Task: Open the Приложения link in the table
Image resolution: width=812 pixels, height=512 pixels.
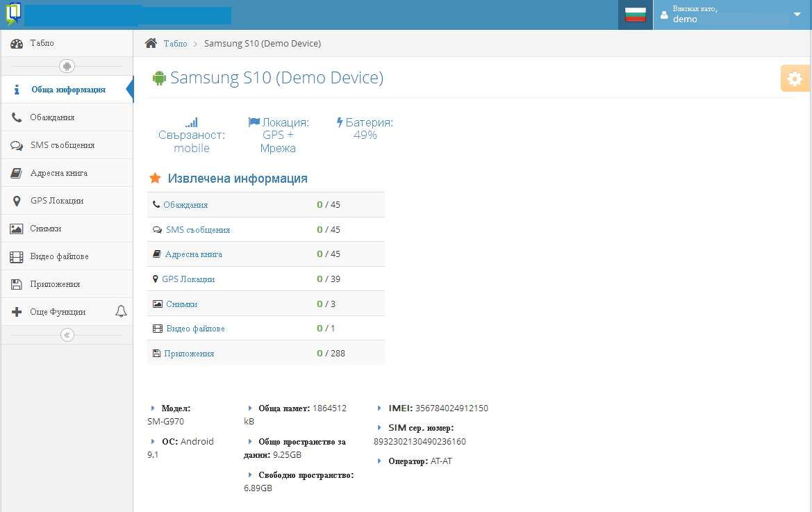Action: pos(189,354)
